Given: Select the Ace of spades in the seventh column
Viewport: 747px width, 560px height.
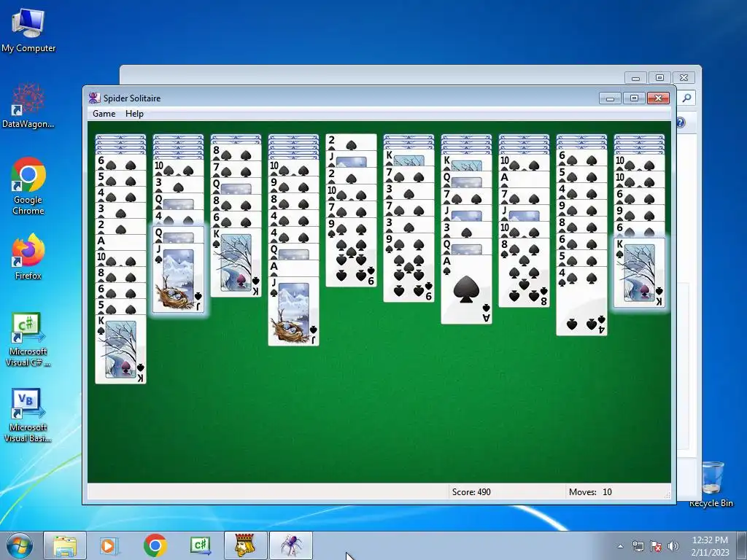Looking at the screenshot, I should click(x=466, y=289).
